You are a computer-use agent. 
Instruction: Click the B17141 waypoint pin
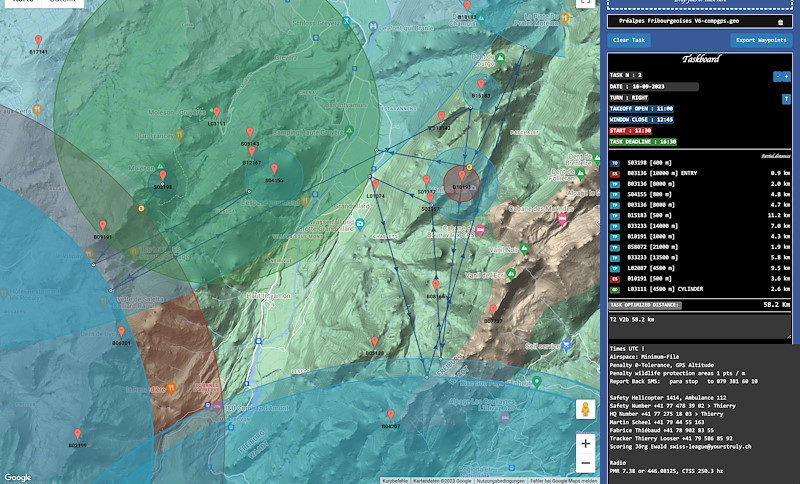click(38, 41)
